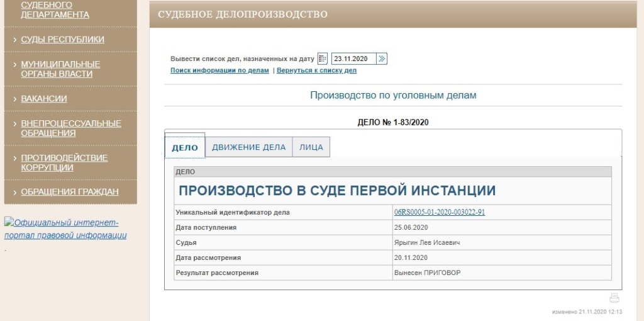Switch to the ЛИЦА tab
The height and width of the screenshot is (321, 644).
[311, 147]
